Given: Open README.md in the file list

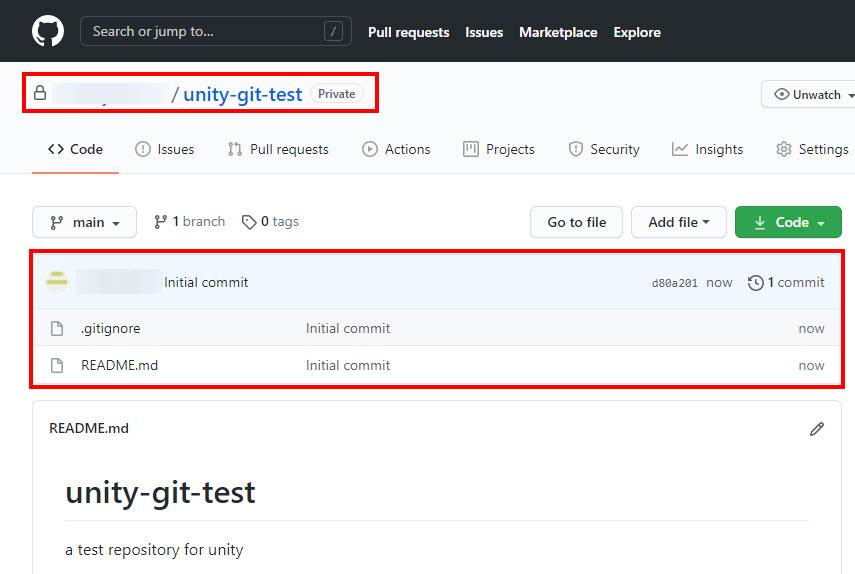Looking at the screenshot, I should 119,365.
